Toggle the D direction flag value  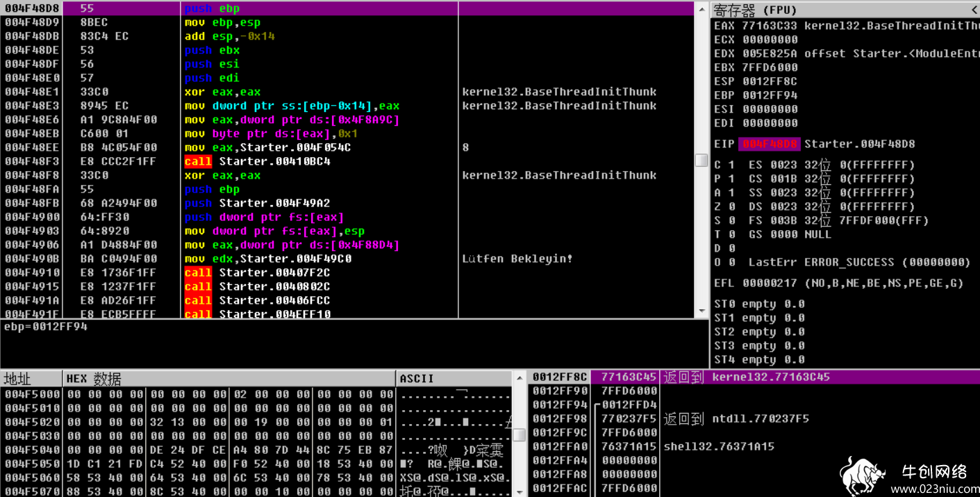[x=731, y=248]
